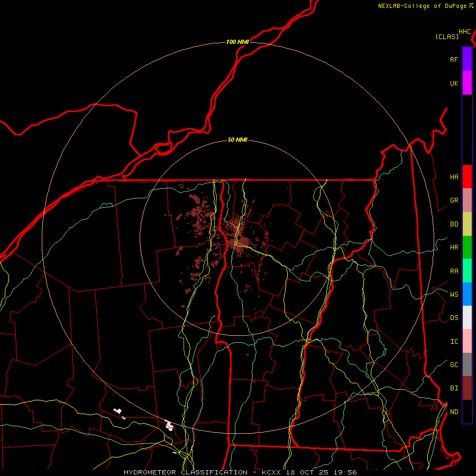The height and width of the screenshot is (476, 476).
Task: Click the BD legend label
Action: [454, 224]
